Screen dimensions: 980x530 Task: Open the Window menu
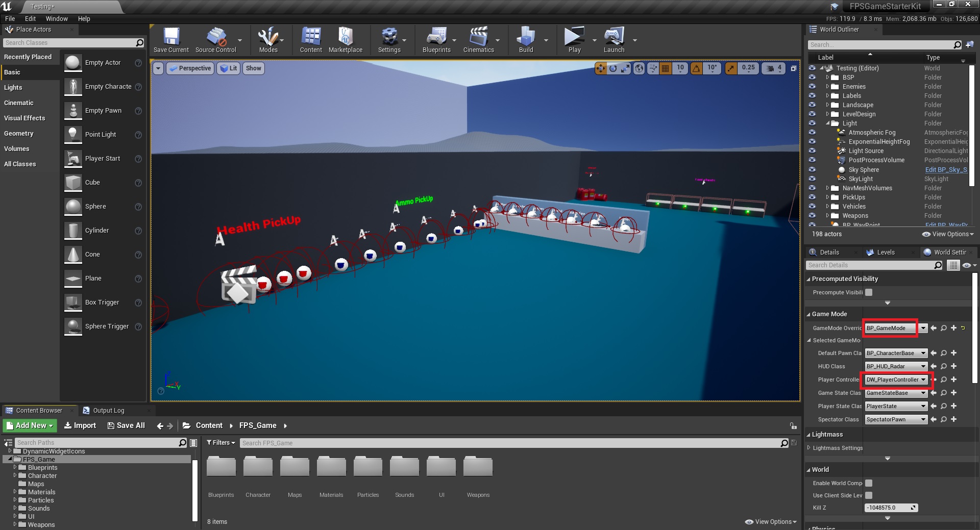(x=57, y=19)
